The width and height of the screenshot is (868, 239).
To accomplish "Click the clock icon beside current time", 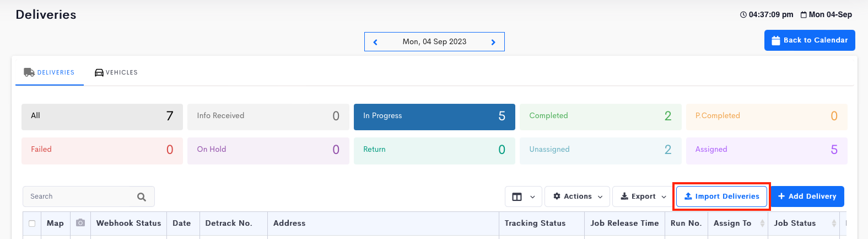I will (743, 15).
